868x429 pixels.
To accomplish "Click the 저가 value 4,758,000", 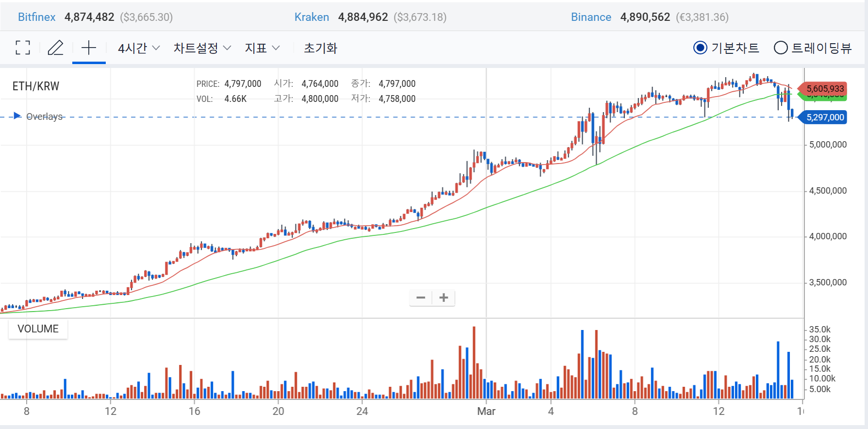I will click(x=397, y=99).
